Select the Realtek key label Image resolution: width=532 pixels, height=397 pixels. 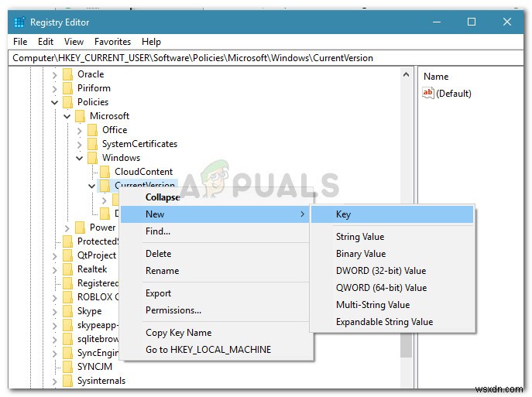92,269
